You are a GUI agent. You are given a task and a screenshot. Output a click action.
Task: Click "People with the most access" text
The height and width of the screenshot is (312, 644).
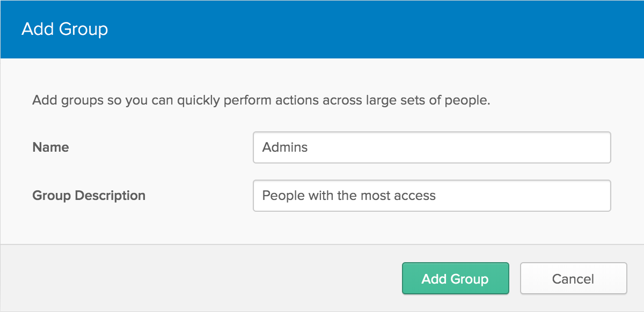349,196
